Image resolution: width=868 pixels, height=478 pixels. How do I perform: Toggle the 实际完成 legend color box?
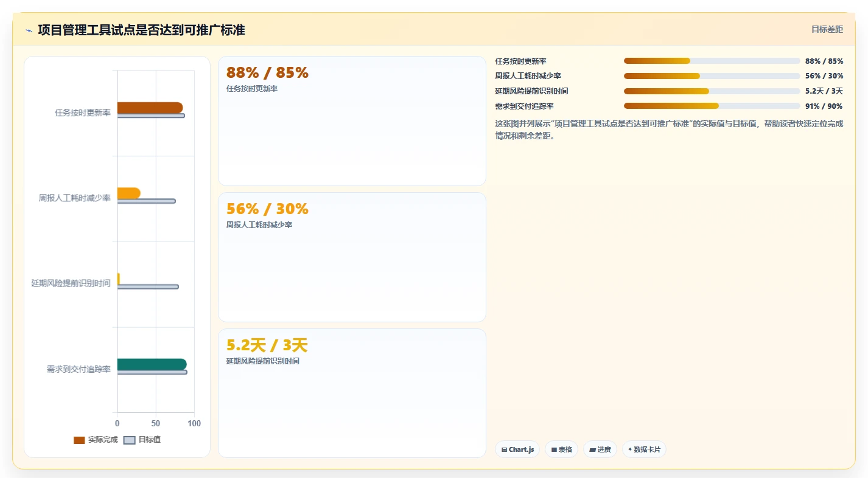pyautogui.click(x=79, y=440)
